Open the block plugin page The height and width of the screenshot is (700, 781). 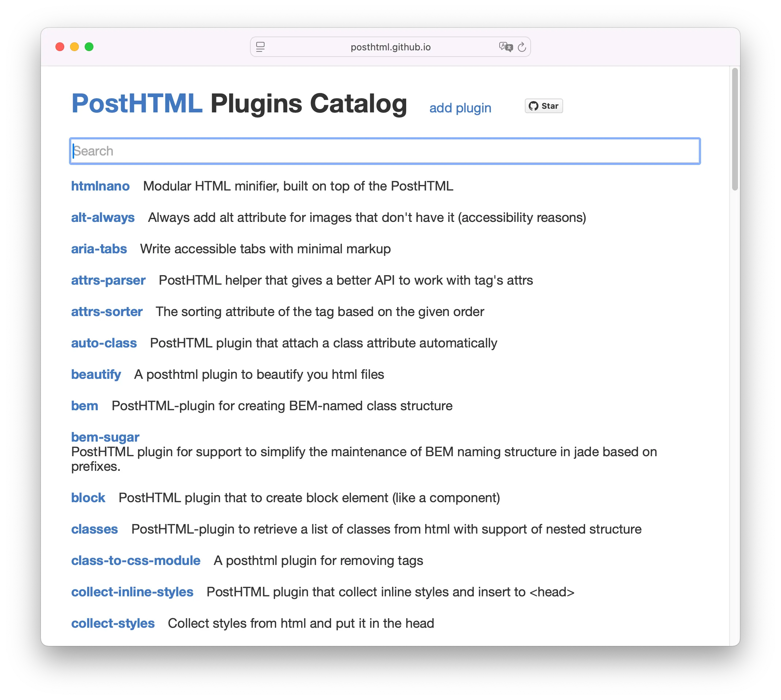pyautogui.click(x=88, y=498)
